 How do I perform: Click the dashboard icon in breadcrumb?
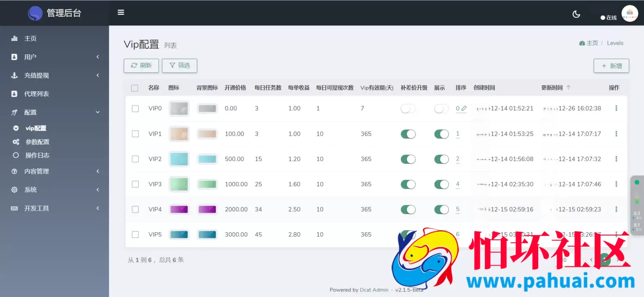point(582,43)
